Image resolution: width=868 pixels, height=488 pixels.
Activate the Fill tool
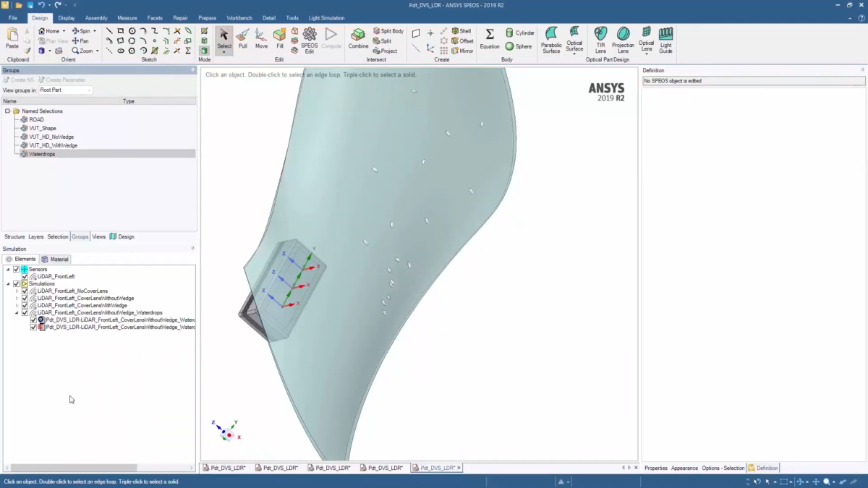(x=279, y=38)
